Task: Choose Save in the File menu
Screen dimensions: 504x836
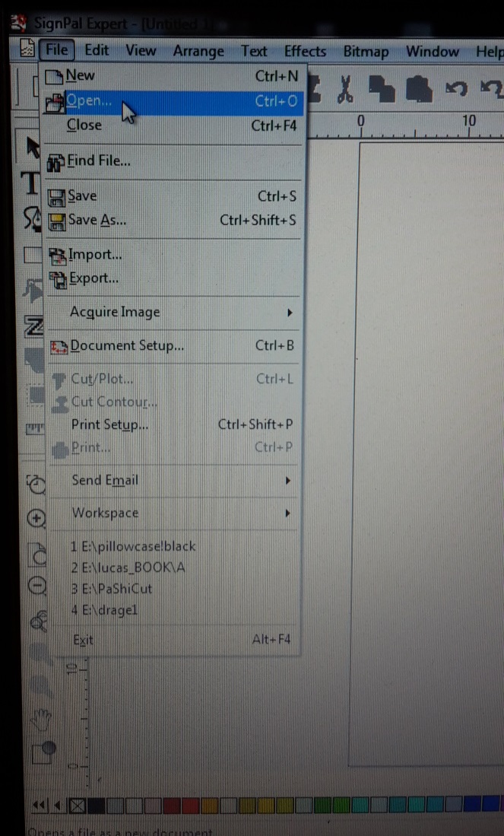Action: tap(172, 196)
